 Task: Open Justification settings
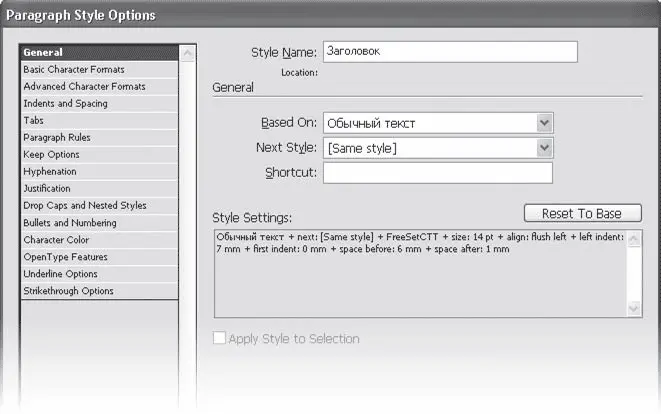tap(47, 188)
